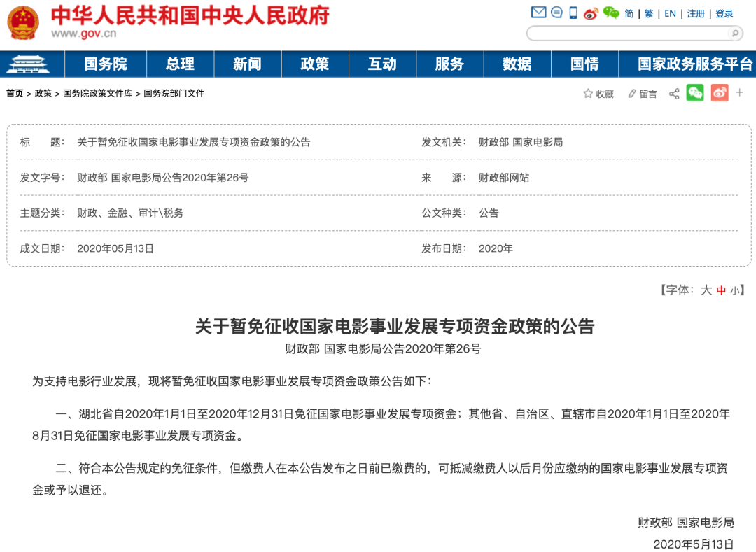This screenshot has height=552, width=756.
Task: Click the 登录 login link
Action: (x=724, y=14)
